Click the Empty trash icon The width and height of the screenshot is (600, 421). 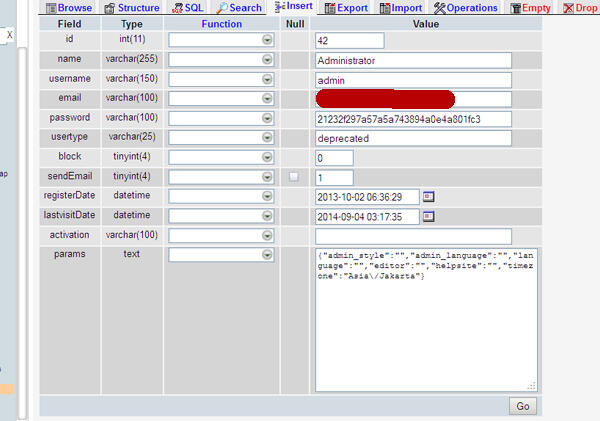pos(516,8)
